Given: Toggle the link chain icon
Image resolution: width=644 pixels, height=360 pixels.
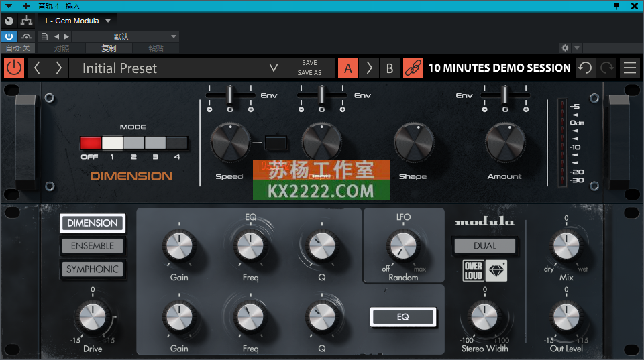Looking at the screenshot, I should click(x=413, y=68).
